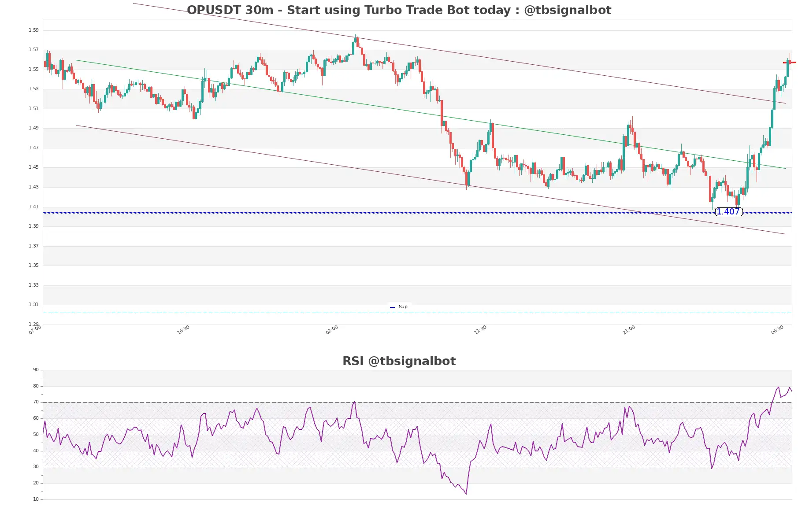
Task: Click the 1.59 price axis label
Action: pyautogui.click(x=33, y=30)
